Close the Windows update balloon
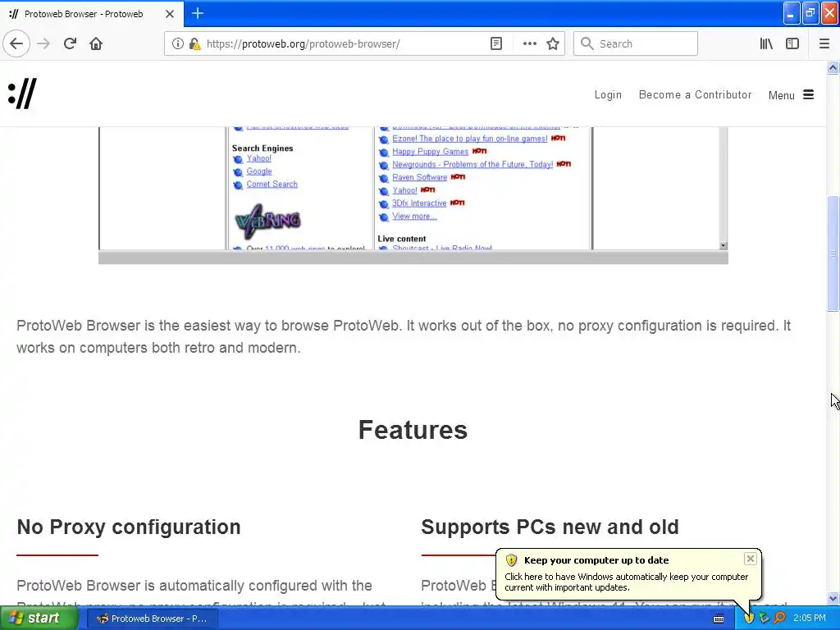 point(750,559)
